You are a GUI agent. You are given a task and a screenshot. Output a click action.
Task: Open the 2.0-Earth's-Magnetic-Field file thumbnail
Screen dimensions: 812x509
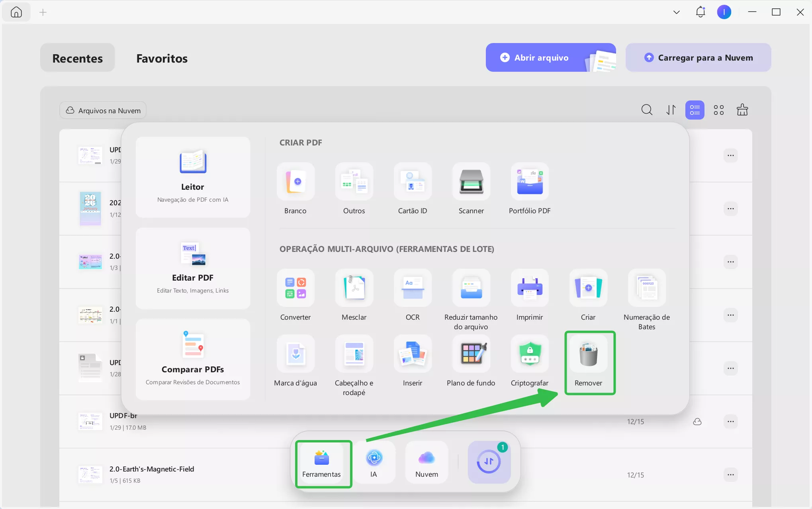coord(90,474)
